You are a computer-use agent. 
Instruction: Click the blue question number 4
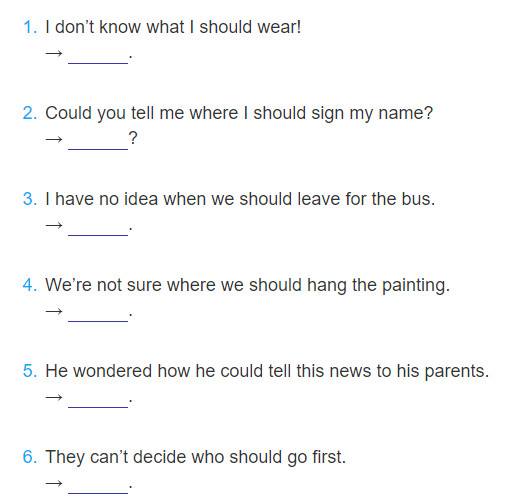pyautogui.click(x=30, y=285)
